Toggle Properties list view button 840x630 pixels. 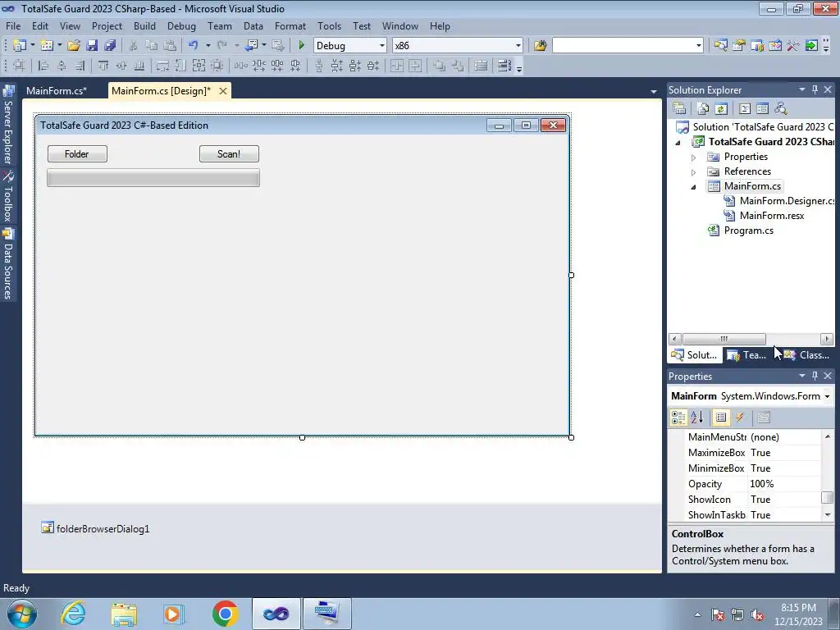pyautogui.click(x=721, y=418)
